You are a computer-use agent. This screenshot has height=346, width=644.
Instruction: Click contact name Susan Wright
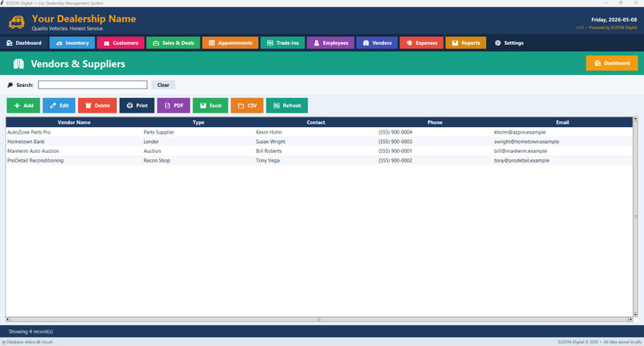pyautogui.click(x=270, y=142)
